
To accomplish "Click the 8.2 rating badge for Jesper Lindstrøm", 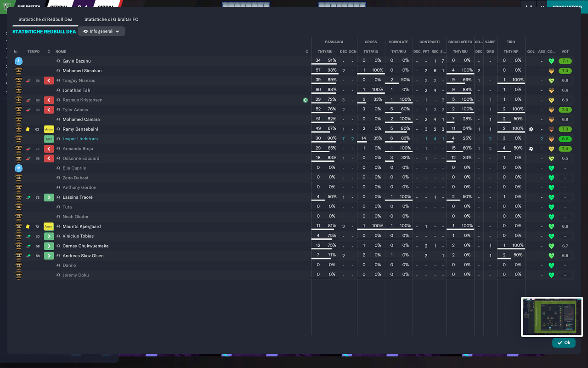I will (x=565, y=139).
